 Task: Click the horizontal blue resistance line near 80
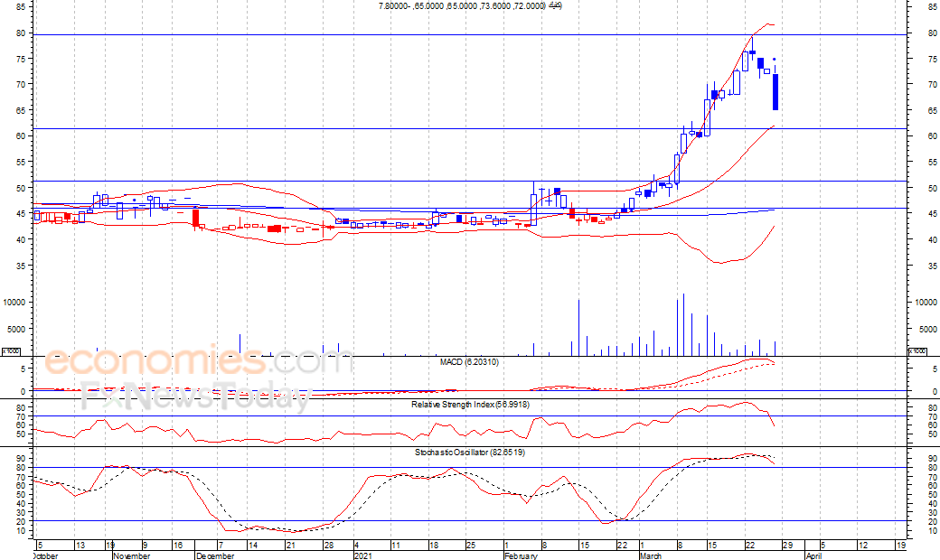[x=470, y=34]
